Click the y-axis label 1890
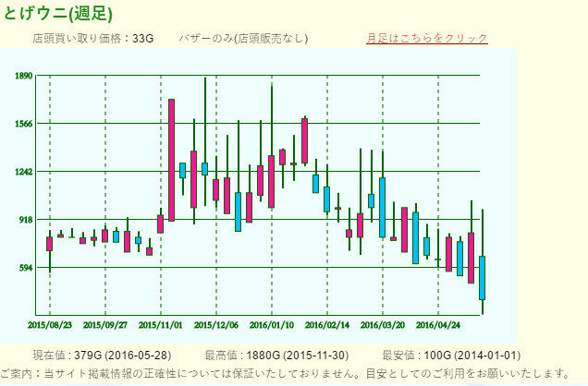This screenshot has width=588, height=386. [24, 76]
